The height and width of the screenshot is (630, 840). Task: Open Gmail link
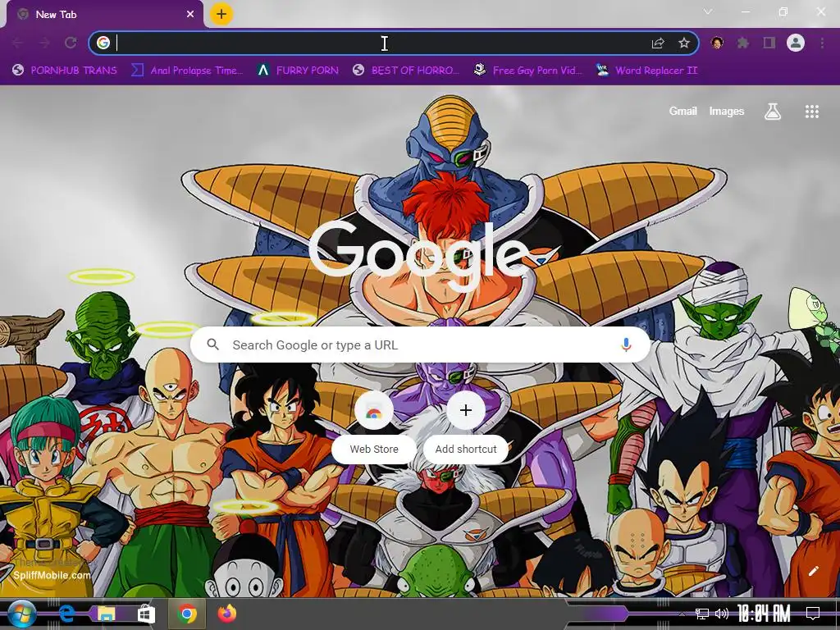[x=682, y=112]
